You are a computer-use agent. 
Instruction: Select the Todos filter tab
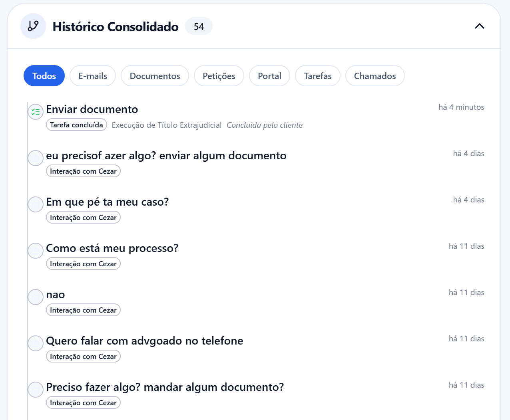click(x=44, y=76)
